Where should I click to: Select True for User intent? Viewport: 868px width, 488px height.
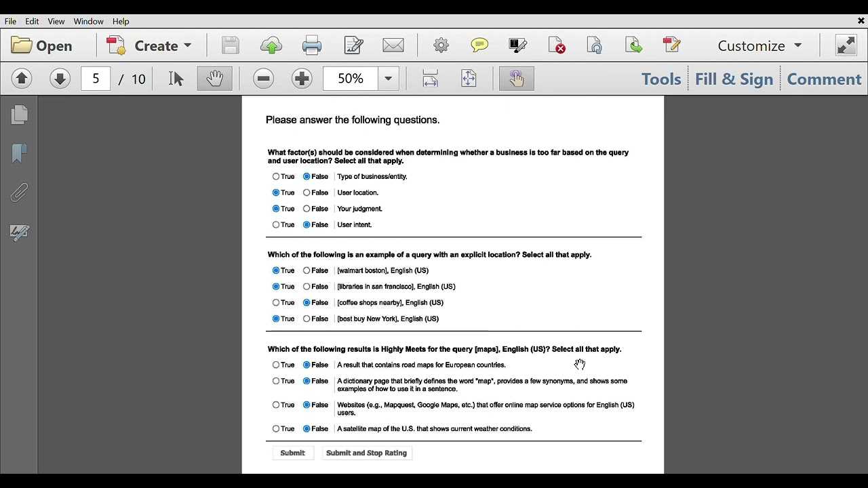pos(276,224)
